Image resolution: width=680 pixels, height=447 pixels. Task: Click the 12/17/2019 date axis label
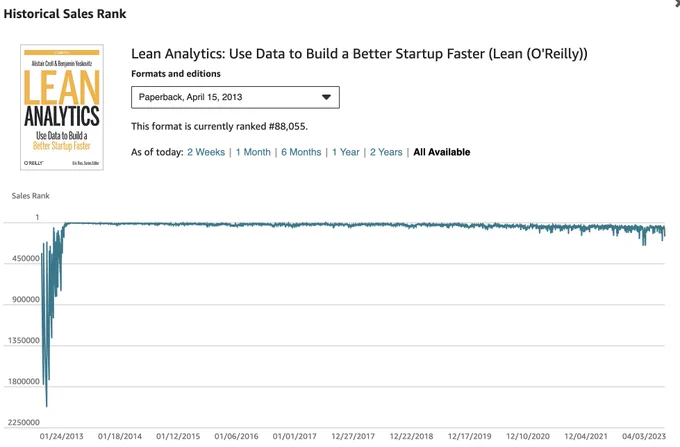pos(469,436)
